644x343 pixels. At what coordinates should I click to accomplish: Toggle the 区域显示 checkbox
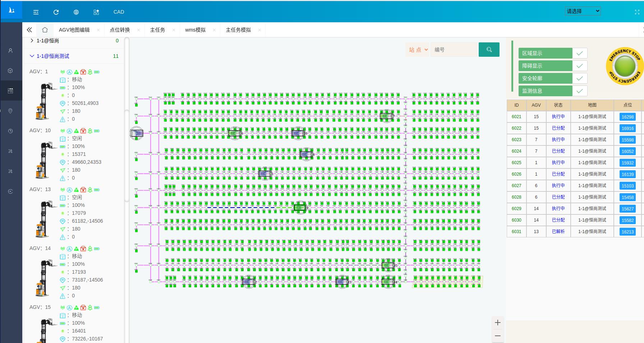click(579, 53)
